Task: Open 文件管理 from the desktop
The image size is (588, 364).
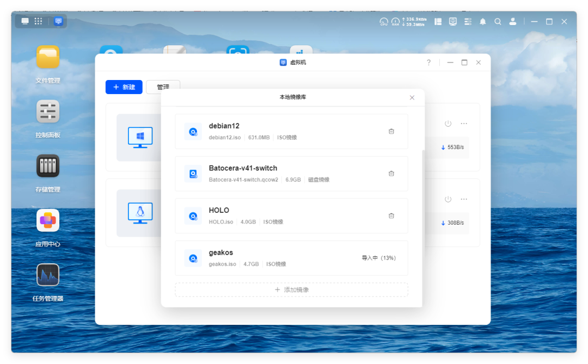Action: (48, 57)
